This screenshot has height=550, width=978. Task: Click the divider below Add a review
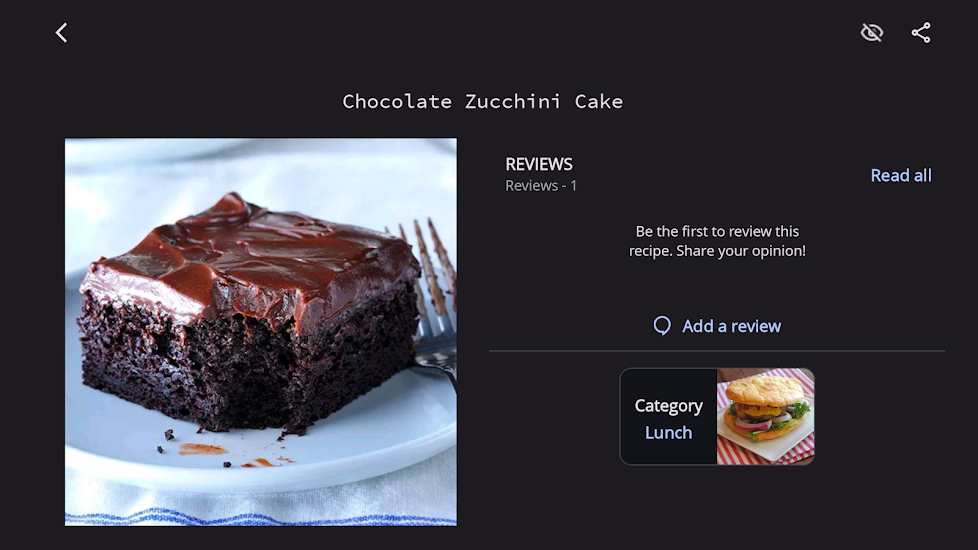pyautogui.click(x=717, y=351)
